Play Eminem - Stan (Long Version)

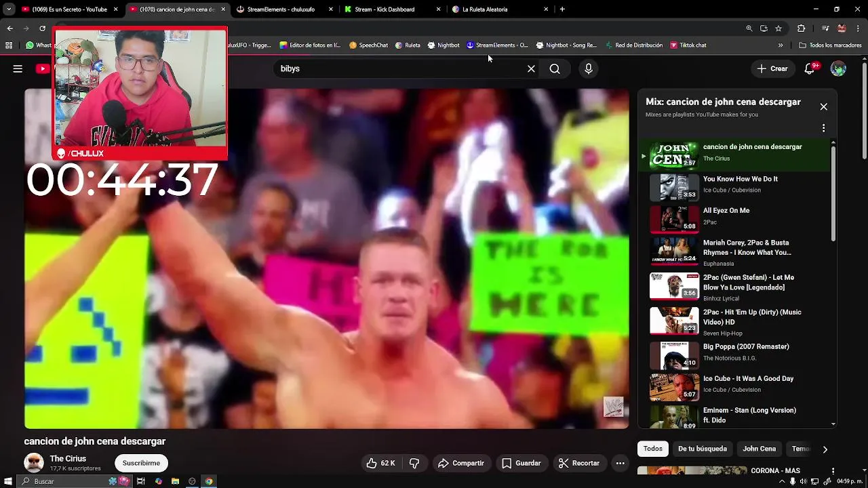pos(736,415)
